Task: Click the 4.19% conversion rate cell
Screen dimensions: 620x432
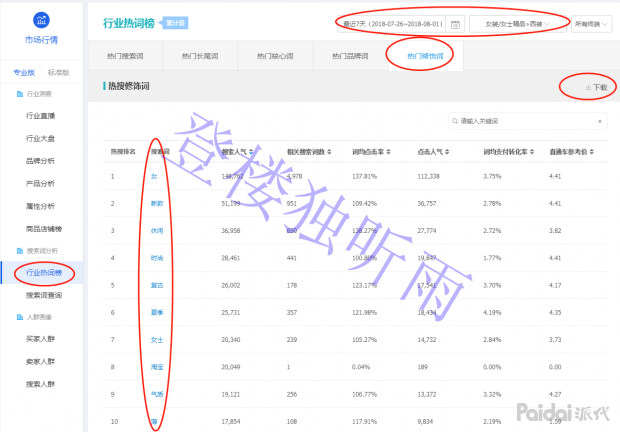Action: pyautogui.click(x=492, y=313)
